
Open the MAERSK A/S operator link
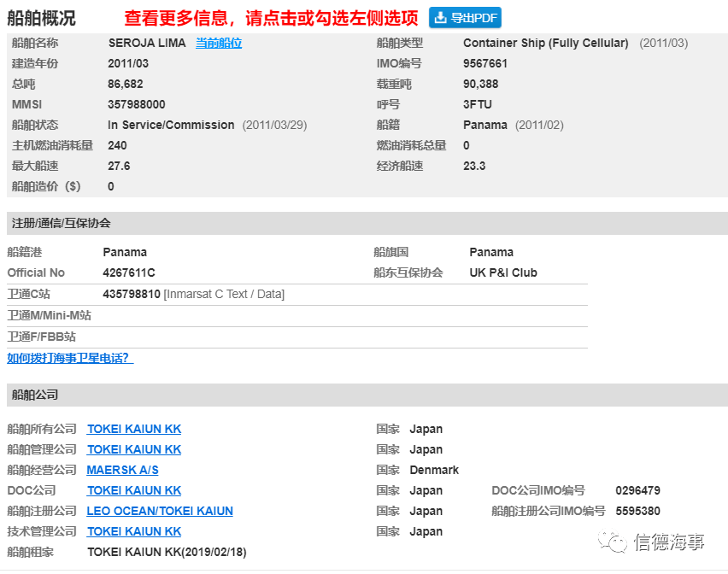pyautogui.click(x=122, y=470)
